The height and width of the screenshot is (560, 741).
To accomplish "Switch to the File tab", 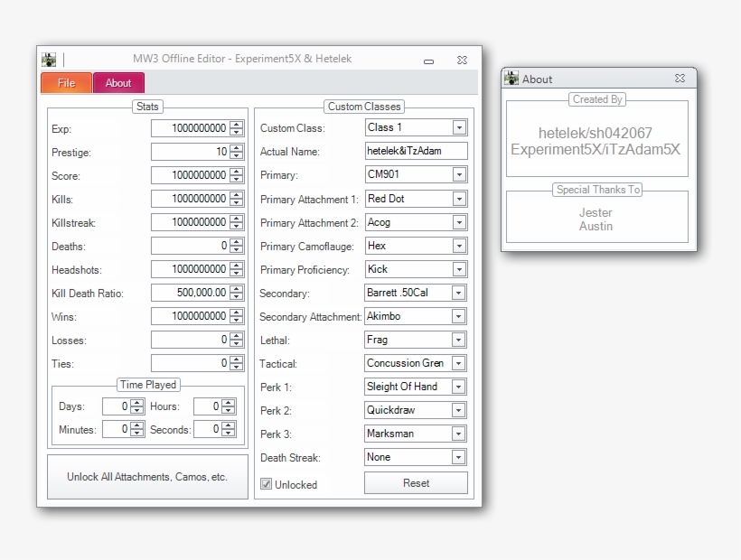I will point(65,82).
